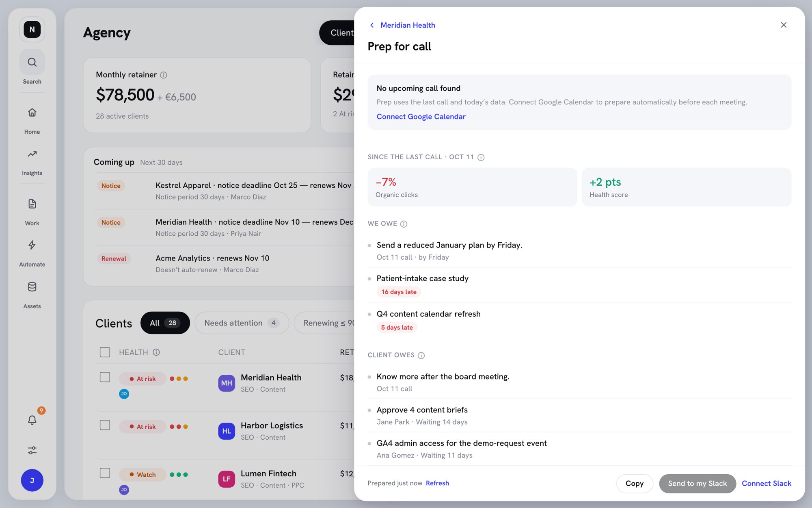Show the HEALTH column info icon
Image resolution: width=812 pixels, height=508 pixels.
[156, 352]
